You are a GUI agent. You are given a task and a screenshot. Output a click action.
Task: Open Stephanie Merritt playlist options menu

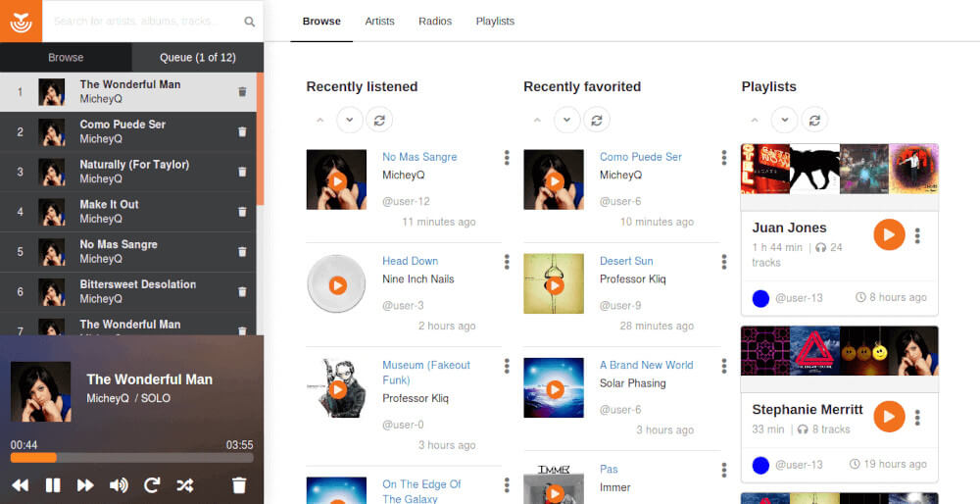[917, 417]
